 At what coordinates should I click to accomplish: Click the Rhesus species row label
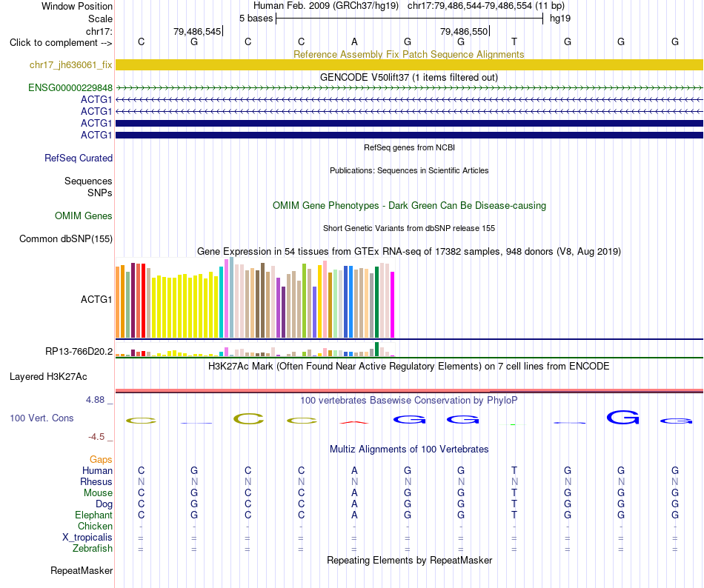(96, 481)
